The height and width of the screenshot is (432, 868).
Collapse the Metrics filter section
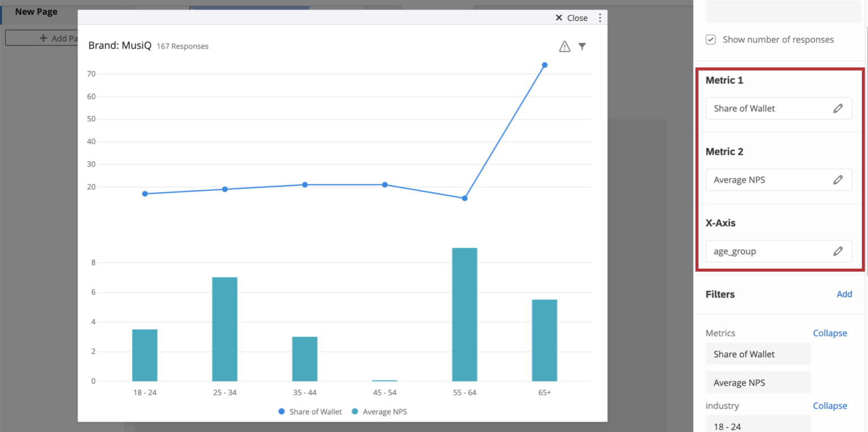830,333
